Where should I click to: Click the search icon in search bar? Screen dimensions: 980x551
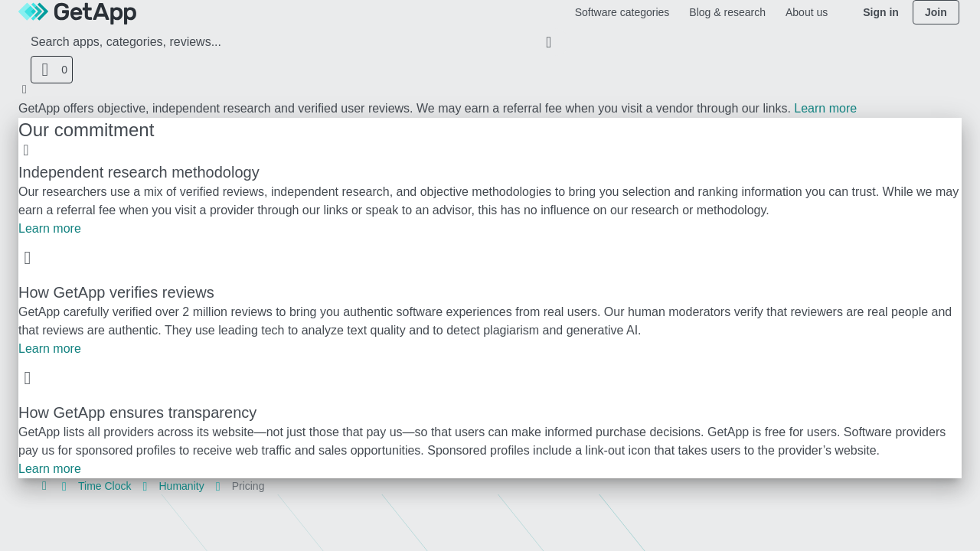pos(548,42)
